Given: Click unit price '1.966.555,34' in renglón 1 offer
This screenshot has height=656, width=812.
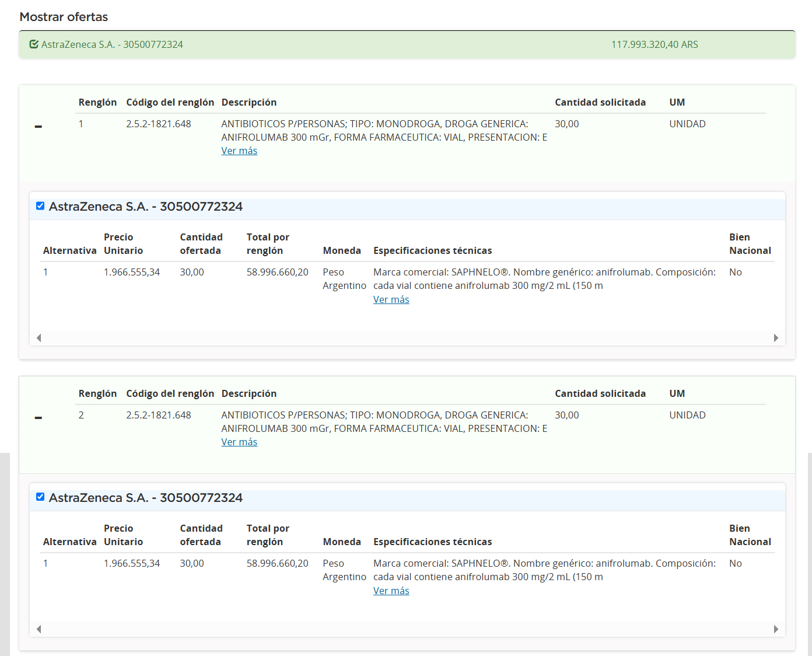Looking at the screenshot, I should click(132, 272).
